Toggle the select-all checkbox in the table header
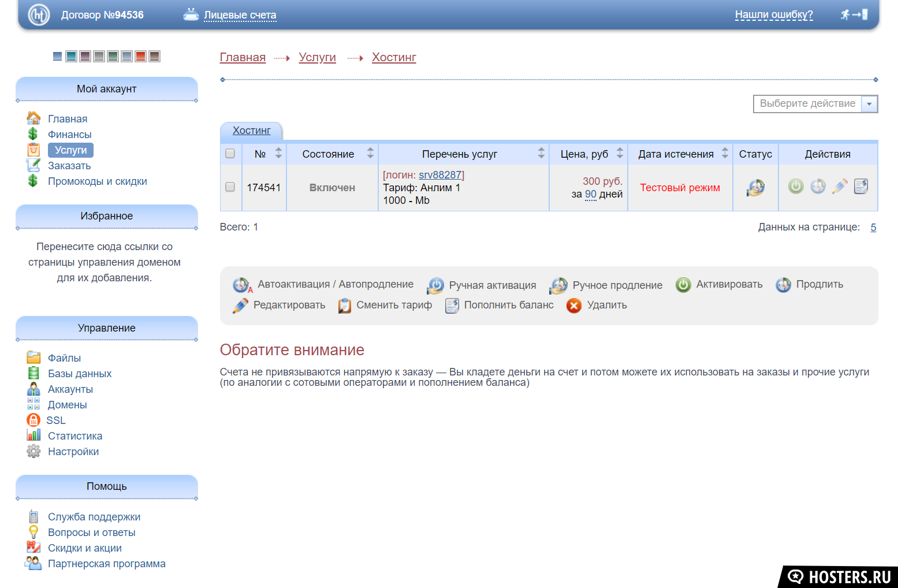Viewport: 898px width, 588px height. [230, 154]
